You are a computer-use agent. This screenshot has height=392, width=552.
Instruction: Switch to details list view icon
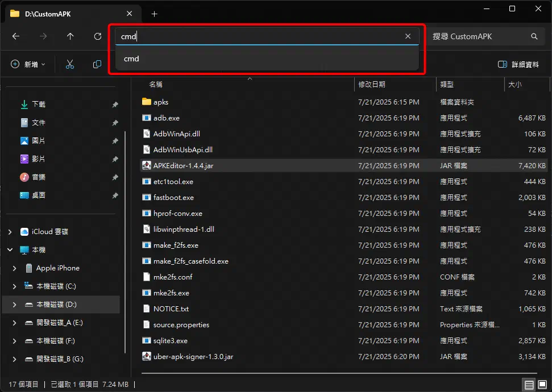(529, 385)
